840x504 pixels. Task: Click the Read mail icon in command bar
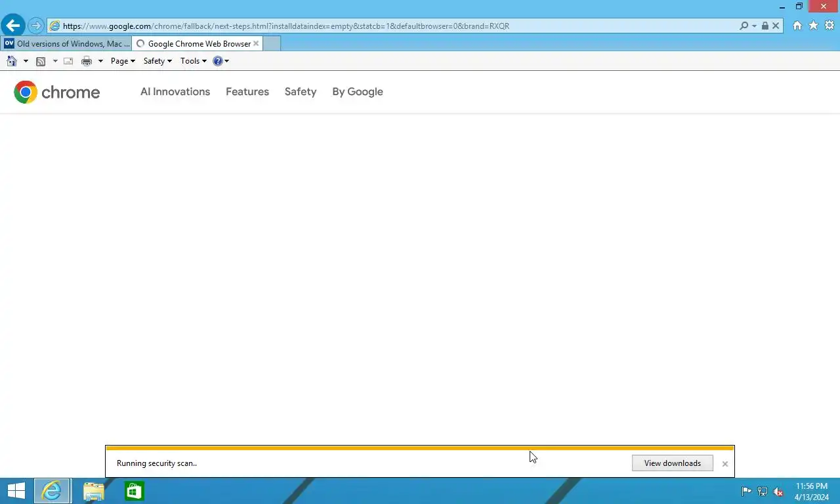tap(68, 61)
